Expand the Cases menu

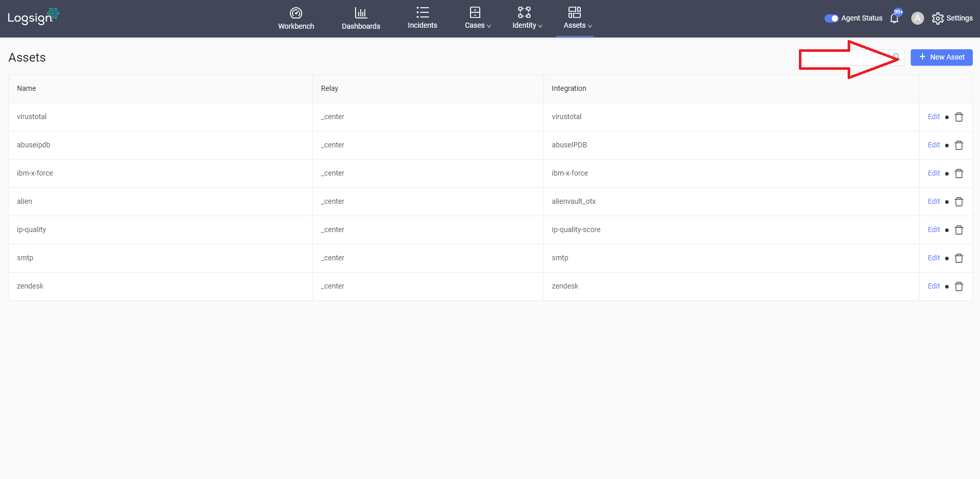pyautogui.click(x=478, y=18)
